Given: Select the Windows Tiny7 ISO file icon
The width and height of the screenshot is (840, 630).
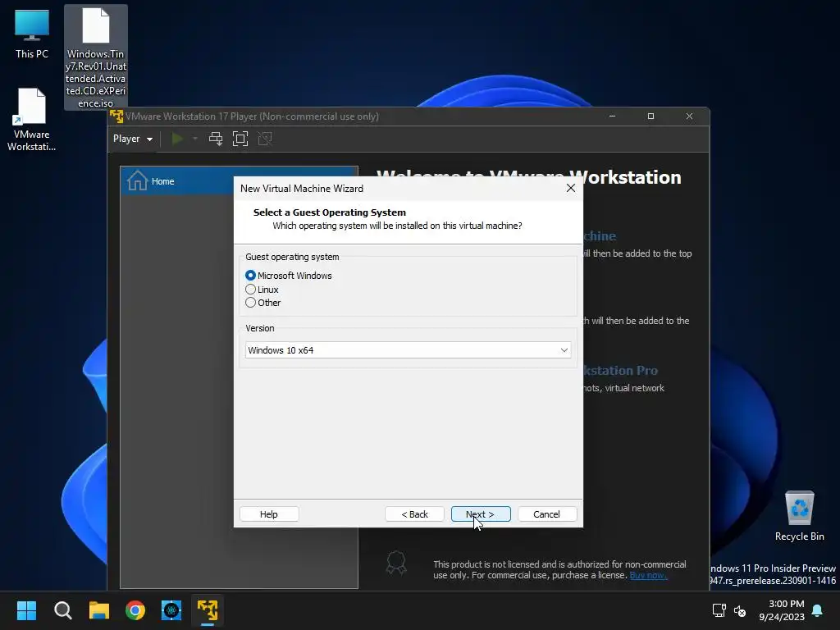Looking at the screenshot, I should 96,57.
